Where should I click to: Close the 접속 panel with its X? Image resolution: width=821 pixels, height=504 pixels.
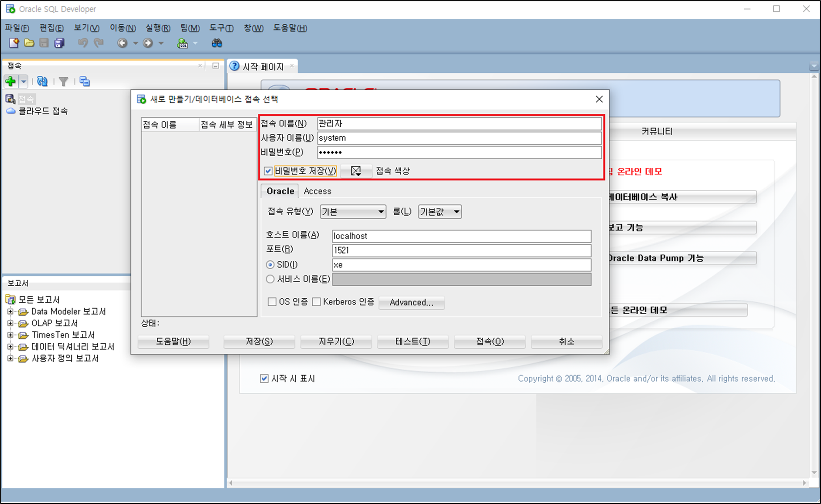(x=200, y=66)
